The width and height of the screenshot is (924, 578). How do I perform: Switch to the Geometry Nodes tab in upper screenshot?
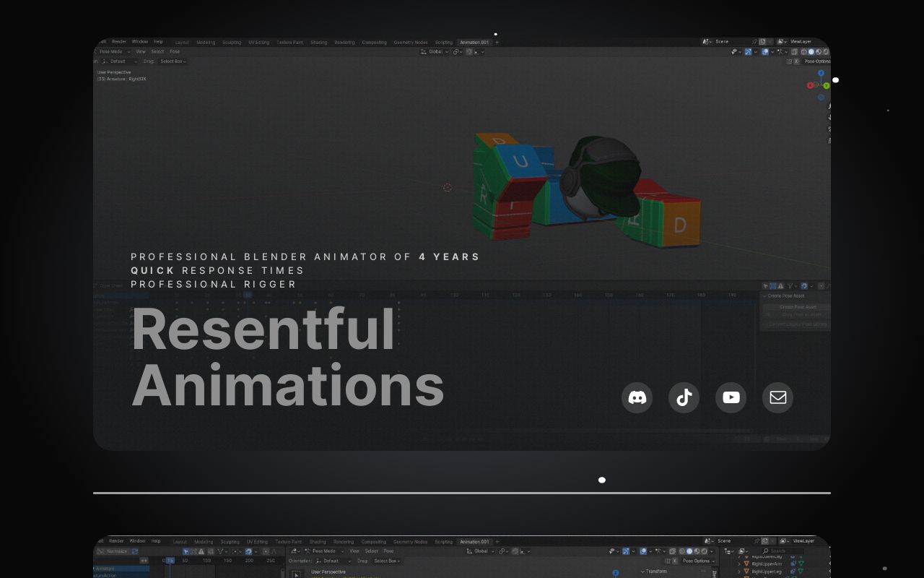(x=411, y=43)
